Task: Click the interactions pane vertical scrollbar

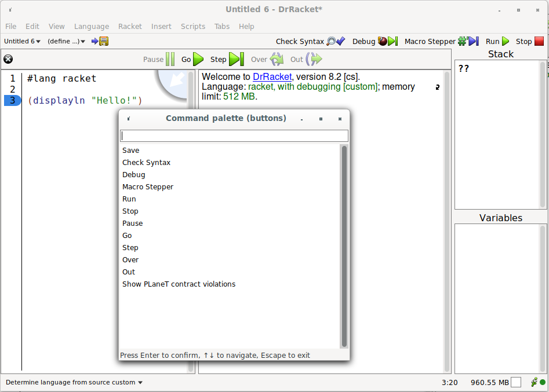Action: click(447, 222)
